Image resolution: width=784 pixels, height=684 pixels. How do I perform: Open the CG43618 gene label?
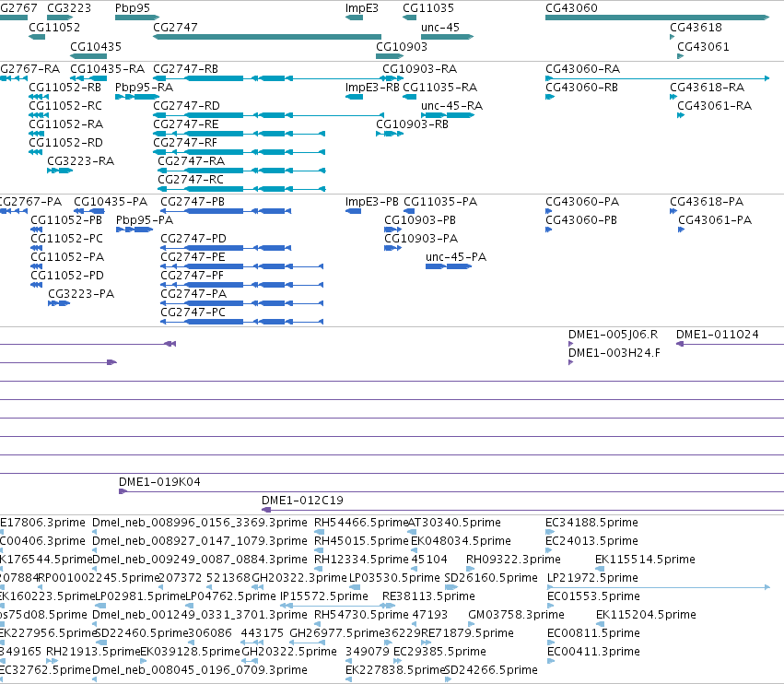click(696, 27)
